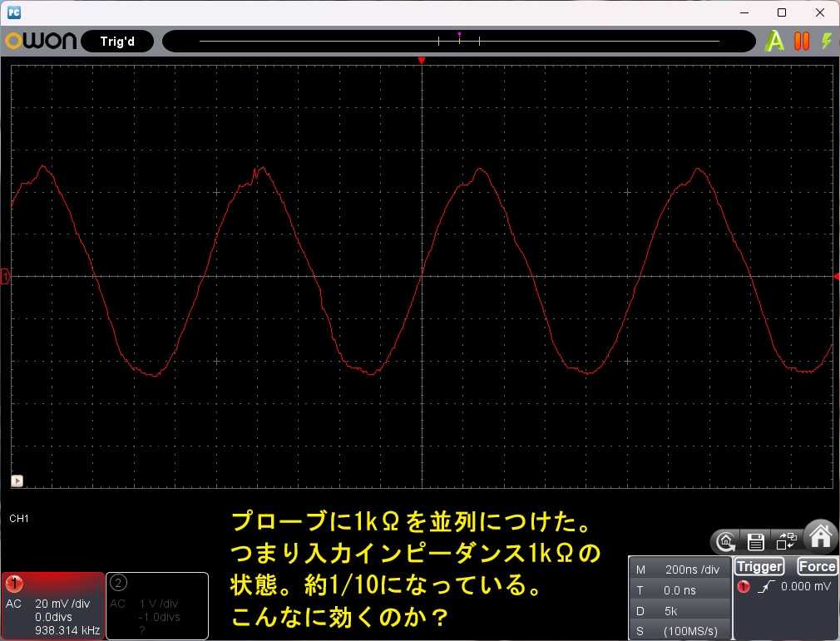
Task: Click the horizontal offset T 0.0 ns field
Action: (x=679, y=590)
